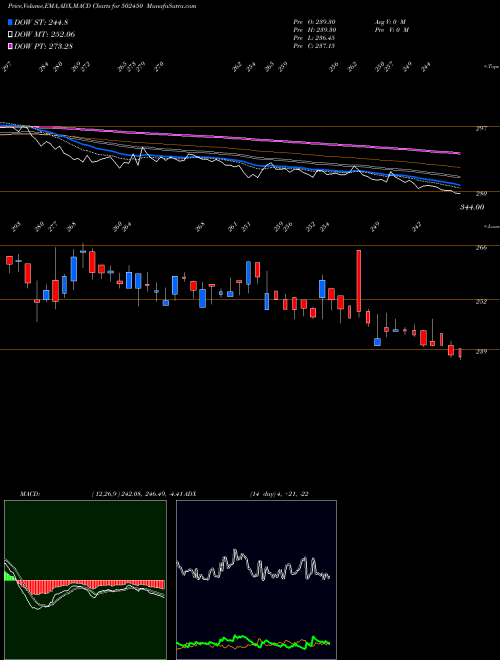The width and height of the screenshot is (500, 660).
Task: Click the 'Pre O: 239.30' value
Action: (x=314, y=22)
